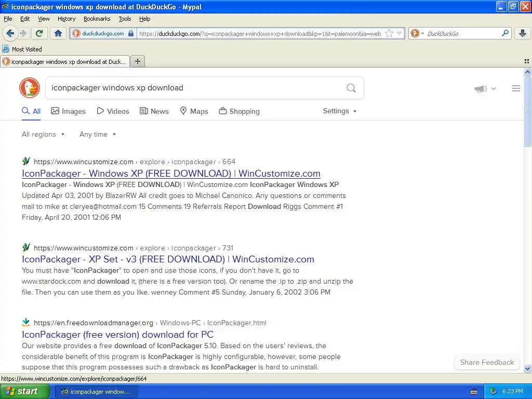Open IconPackager (free version) download for PC link
The height and width of the screenshot is (399, 532).
[x=118, y=335]
